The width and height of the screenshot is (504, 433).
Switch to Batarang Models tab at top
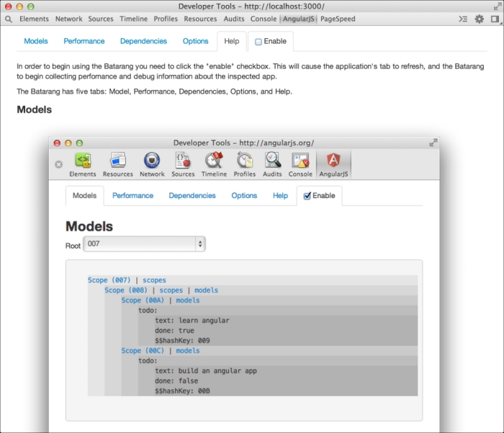[x=36, y=41]
